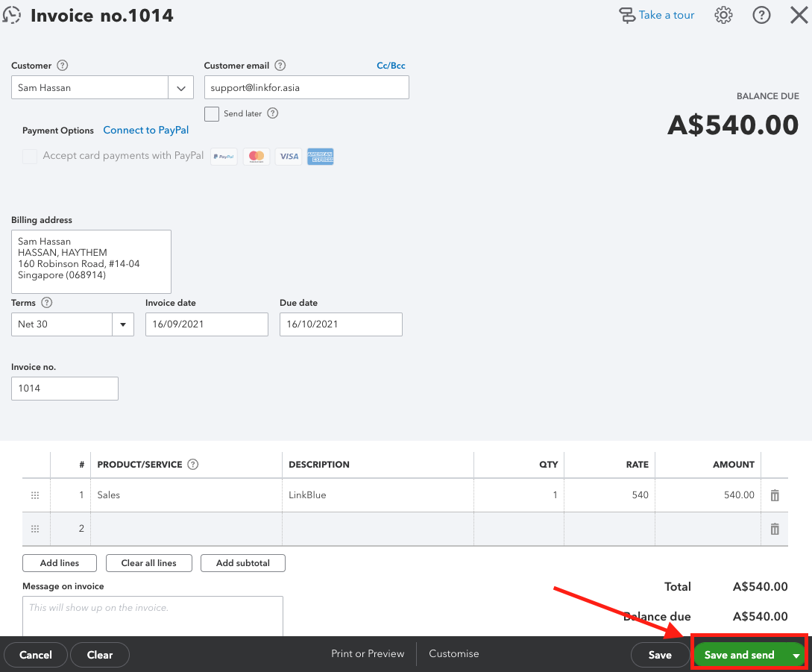Click the Customer field text Sam Hassan
This screenshot has height=672, width=812.
click(x=45, y=87)
